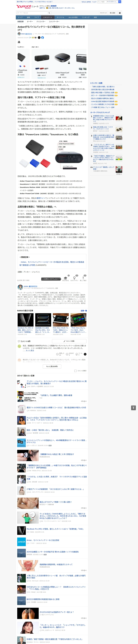Click the わかりやすい lightbulb reaction
This screenshot has width=138, height=644.
74,278
